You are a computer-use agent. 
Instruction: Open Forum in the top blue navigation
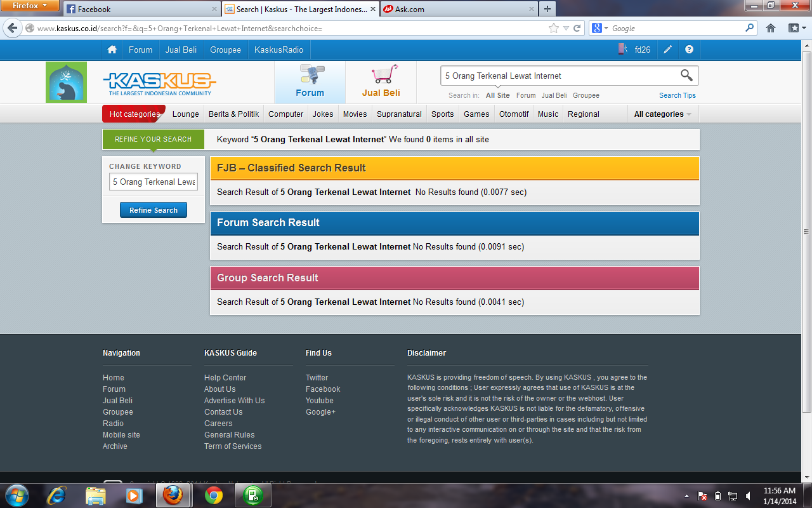coord(140,50)
